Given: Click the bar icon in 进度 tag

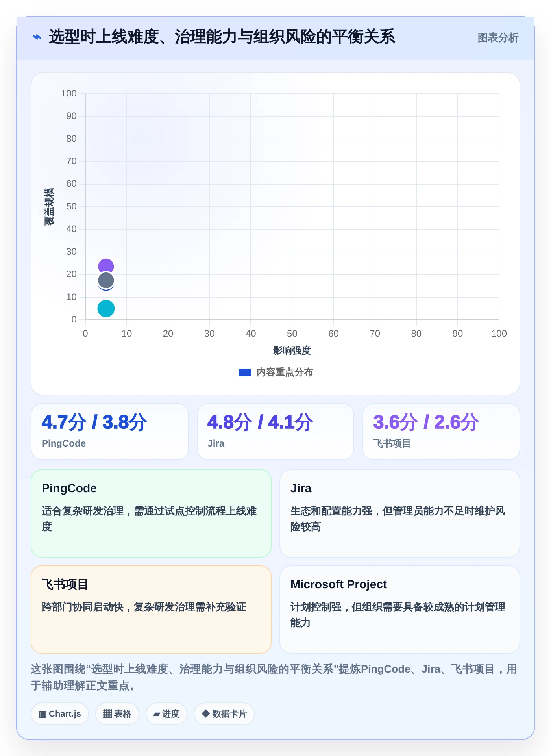Looking at the screenshot, I should tap(157, 714).
